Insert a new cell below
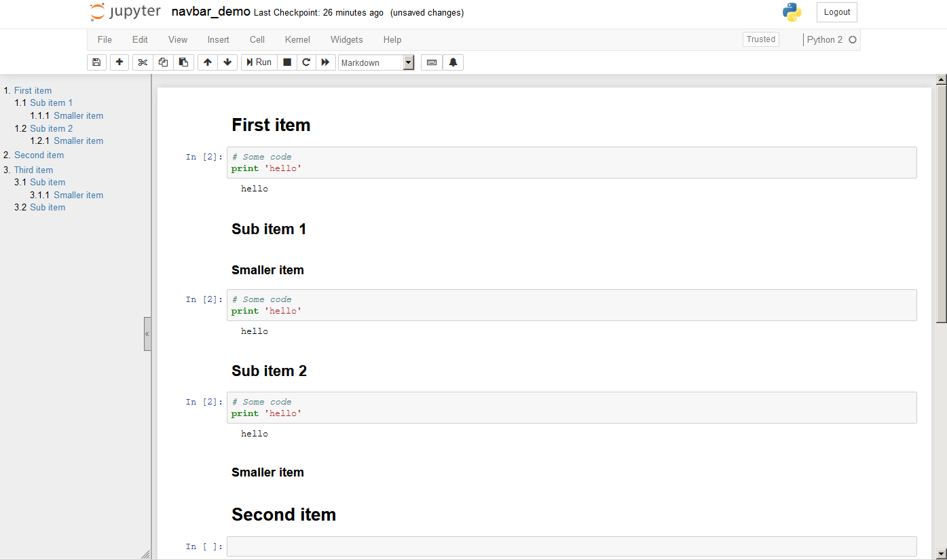Viewport: 947px width, 560px height. (119, 62)
